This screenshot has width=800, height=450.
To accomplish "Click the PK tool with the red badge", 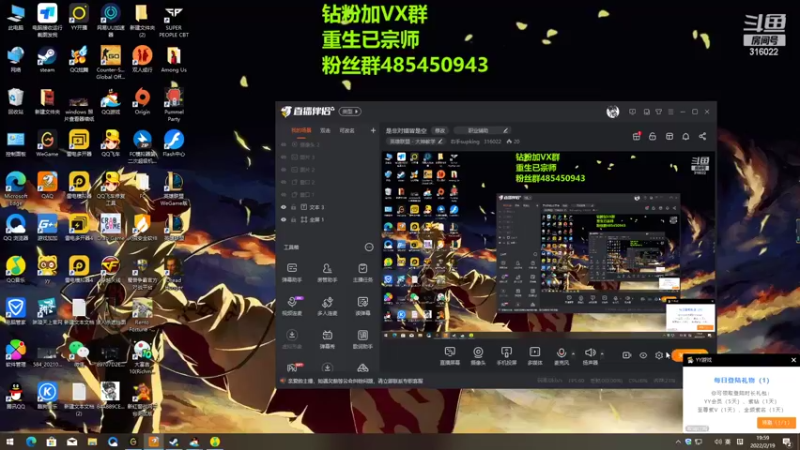I will 294,367.
